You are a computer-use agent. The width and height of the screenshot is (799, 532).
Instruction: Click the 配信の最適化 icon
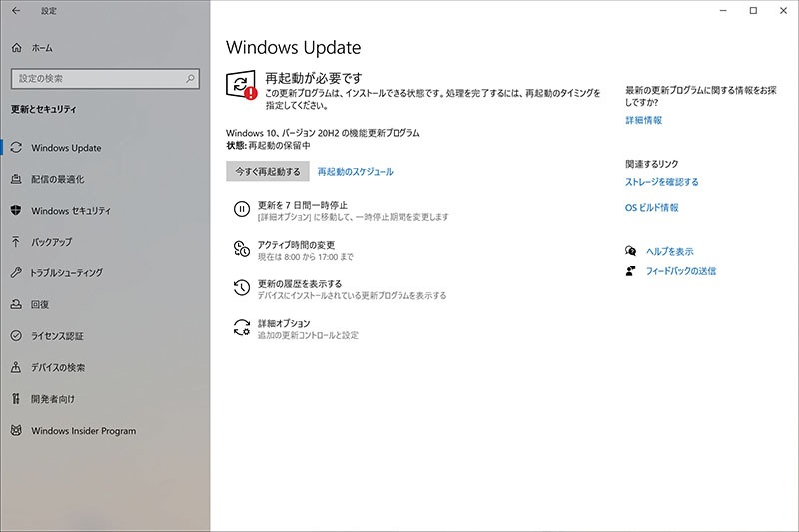16,179
